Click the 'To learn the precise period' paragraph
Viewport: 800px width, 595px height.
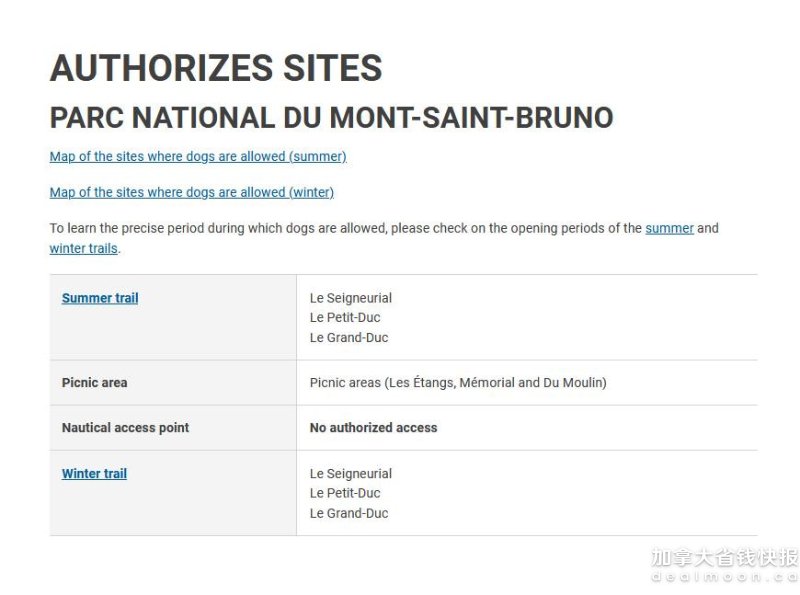point(384,238)
